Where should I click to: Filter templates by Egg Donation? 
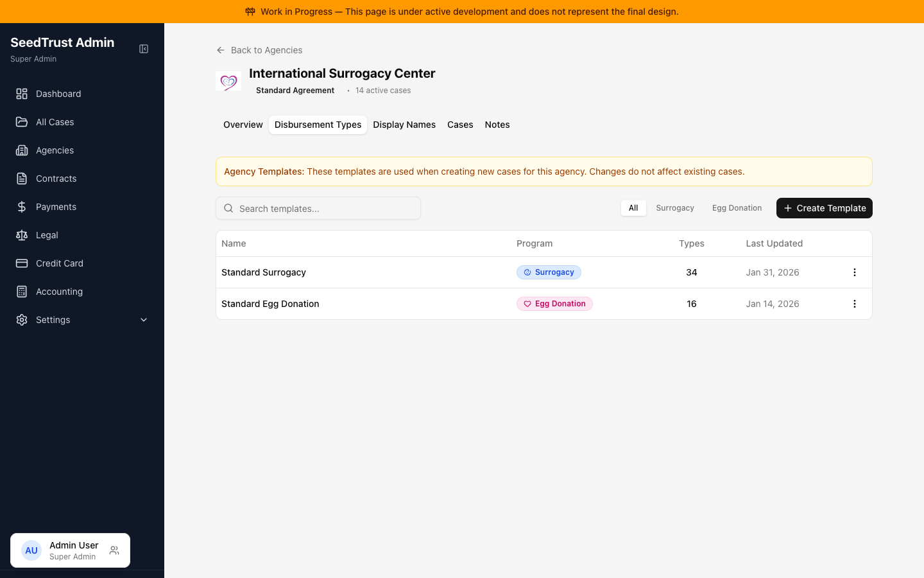pos(737,208)
